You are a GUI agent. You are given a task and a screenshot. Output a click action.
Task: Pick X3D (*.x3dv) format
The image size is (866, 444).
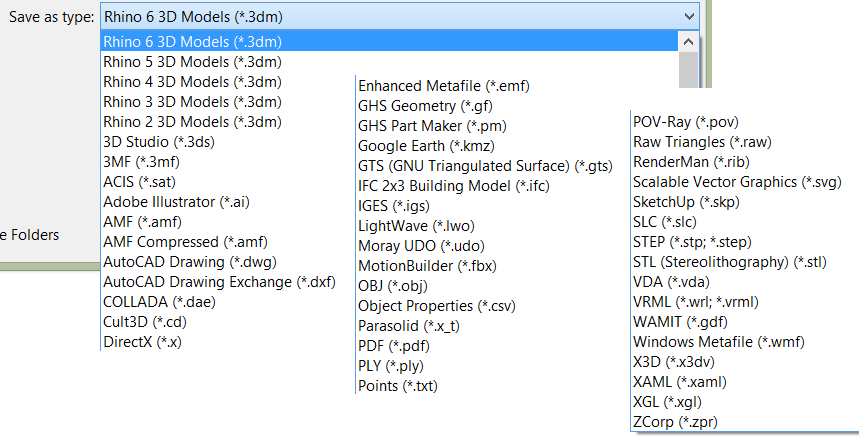[x=673, y=362]
